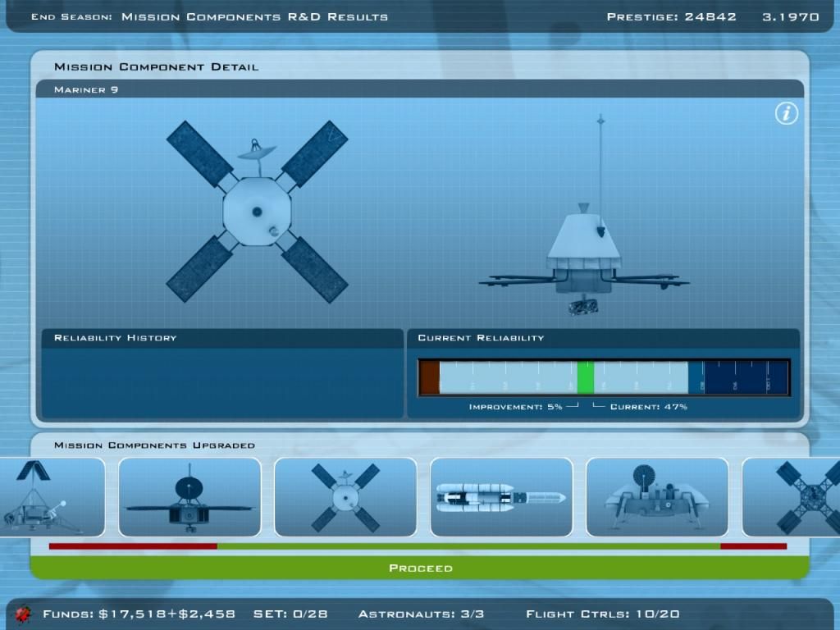Click the green improvement segment on reliability bar

[586, 378]
